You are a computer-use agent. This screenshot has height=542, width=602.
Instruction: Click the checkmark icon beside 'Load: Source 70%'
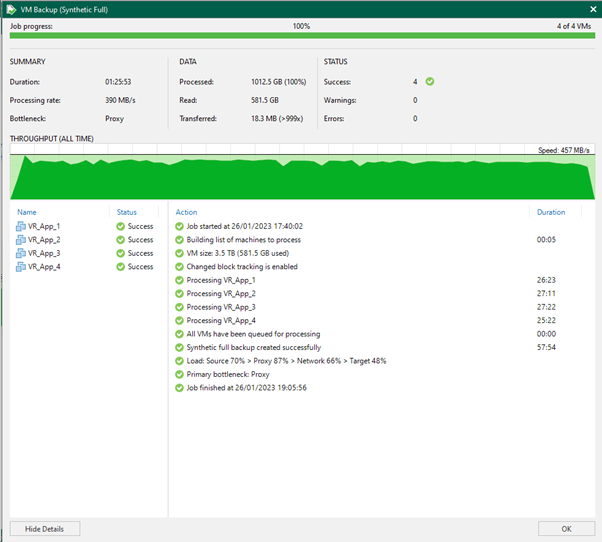coord(179,361)
